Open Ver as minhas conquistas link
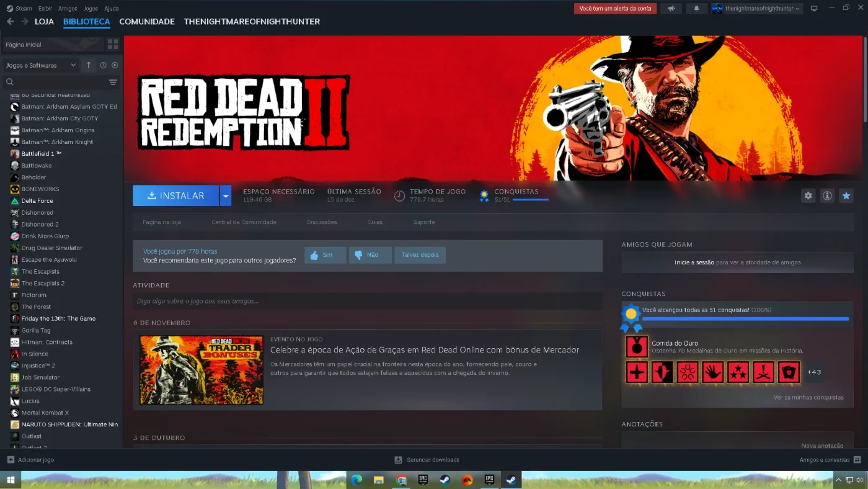The height and width of the screenshot is (489, 868). coord(808,397)
